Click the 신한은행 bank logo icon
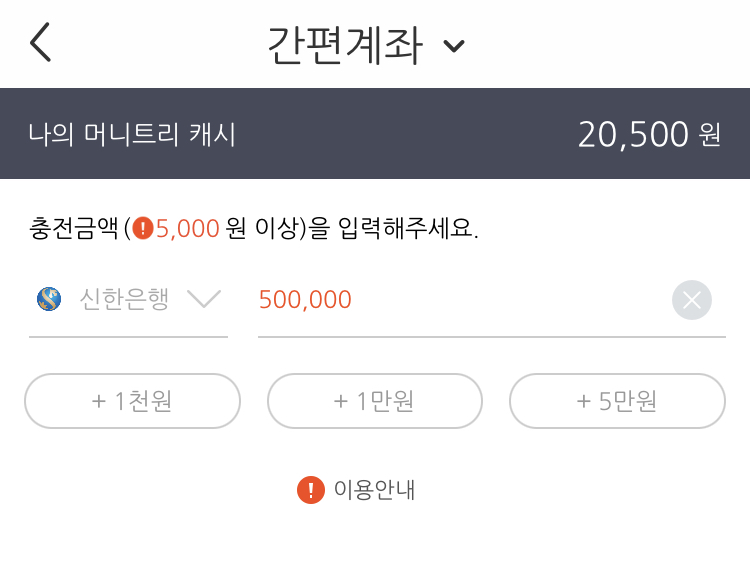750x575 pixels. [49, 299]
